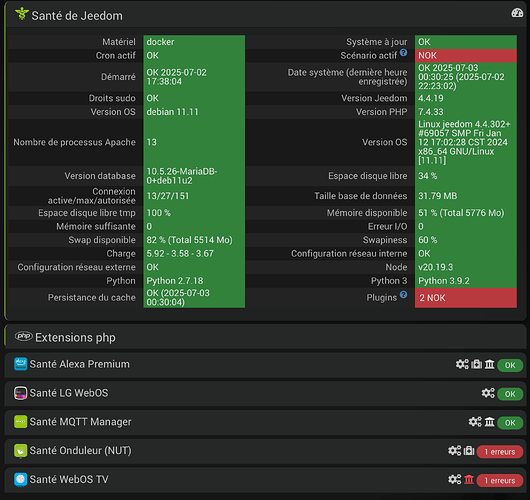Open Alexa Premium configuration gears icon
The image size is (530, 500).
pyautogui.click(x=462, y=364)
